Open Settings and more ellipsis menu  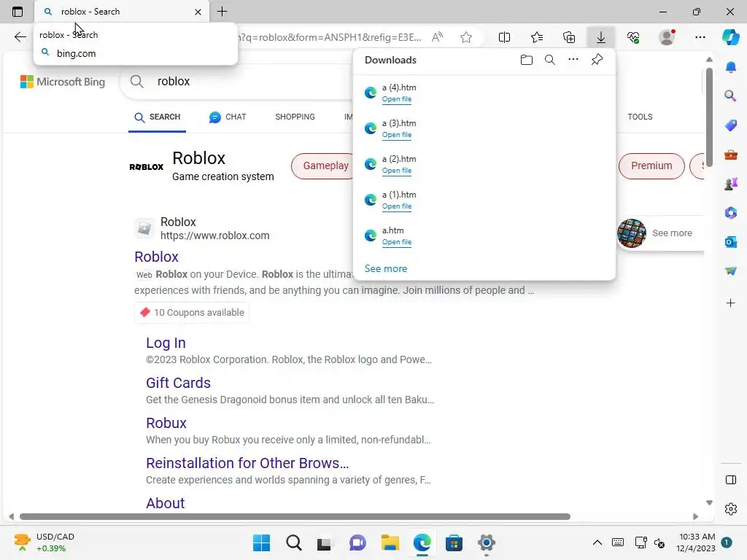pos(700,37)
